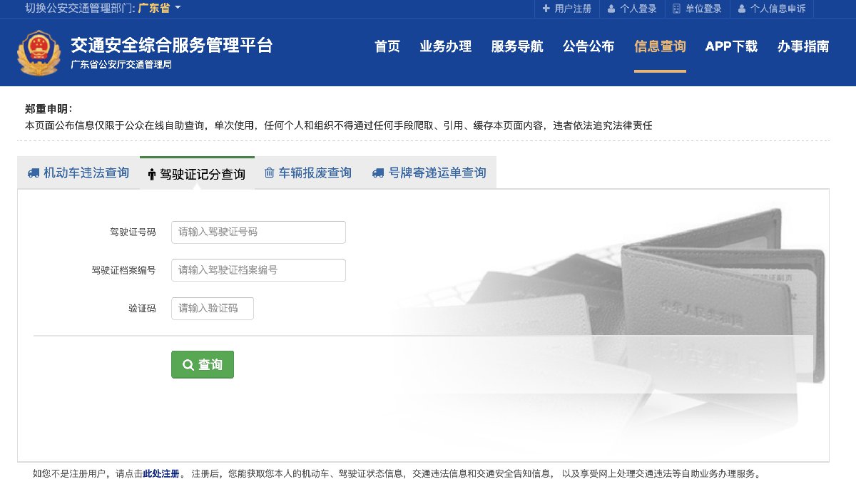856x504 pixels.
Task: Switch to the 号牌寄递运单查询 tab
Action: pyautogui.click(x=429, y=173)
